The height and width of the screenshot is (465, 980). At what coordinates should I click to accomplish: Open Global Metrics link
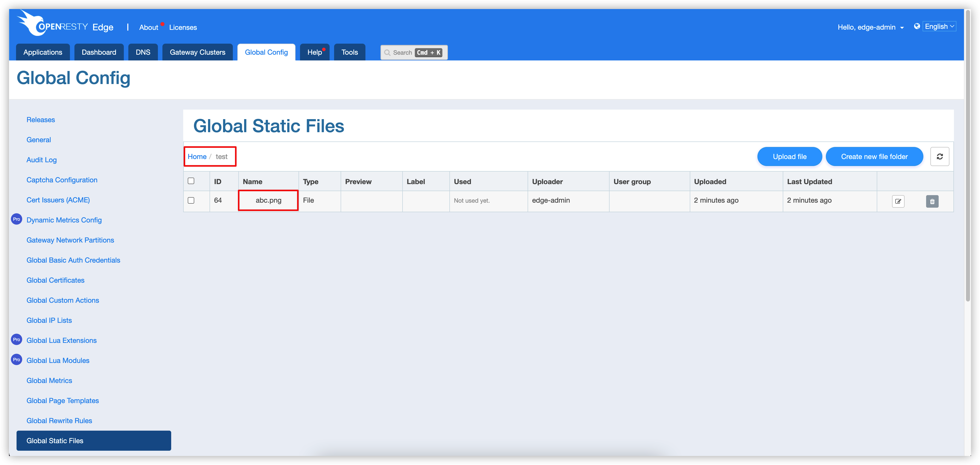coord(49,380)
